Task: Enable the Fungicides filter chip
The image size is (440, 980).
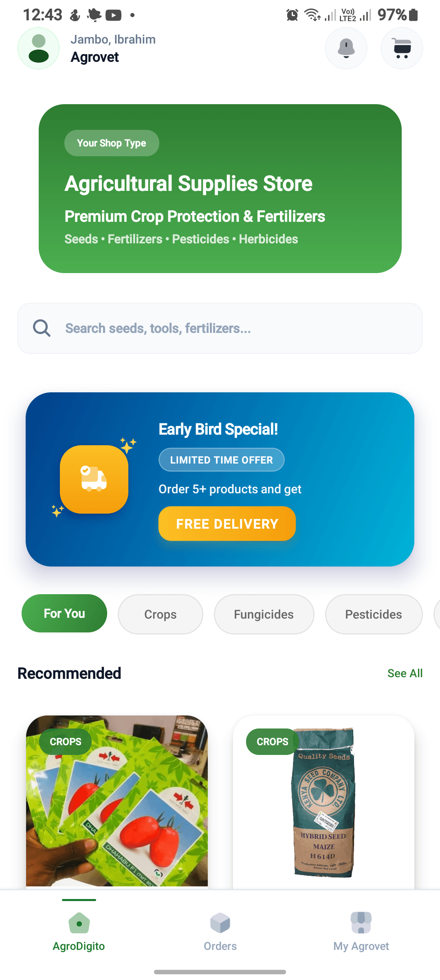Action: click(264, 614)
